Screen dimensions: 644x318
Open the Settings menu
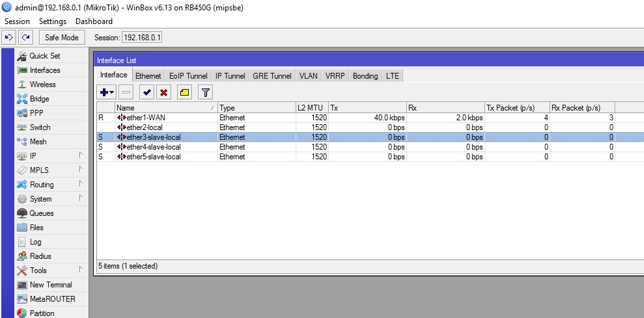[x=53, y=21]
